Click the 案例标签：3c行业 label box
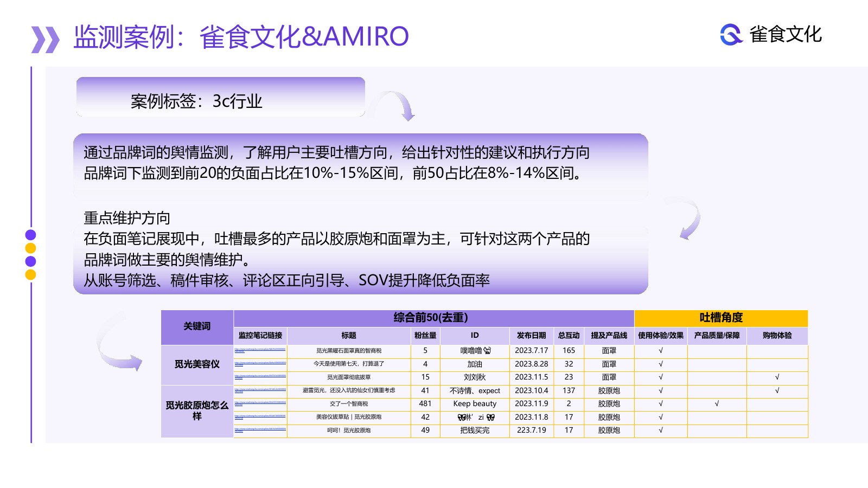Image resolution: width=868 pixels, height=488 pixels. (220, 97)
